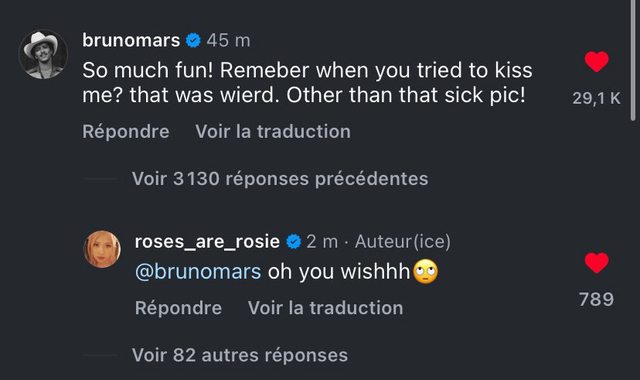Image resolution: width=640 pixels, height=380 pixels.
Task: Reply to the brunomars comment via Répondre
Action: click(x=126, y=131)
